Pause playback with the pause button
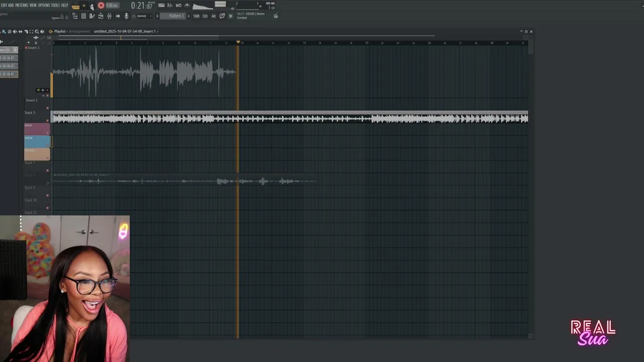Screen dimensions: 644x362 84,6
